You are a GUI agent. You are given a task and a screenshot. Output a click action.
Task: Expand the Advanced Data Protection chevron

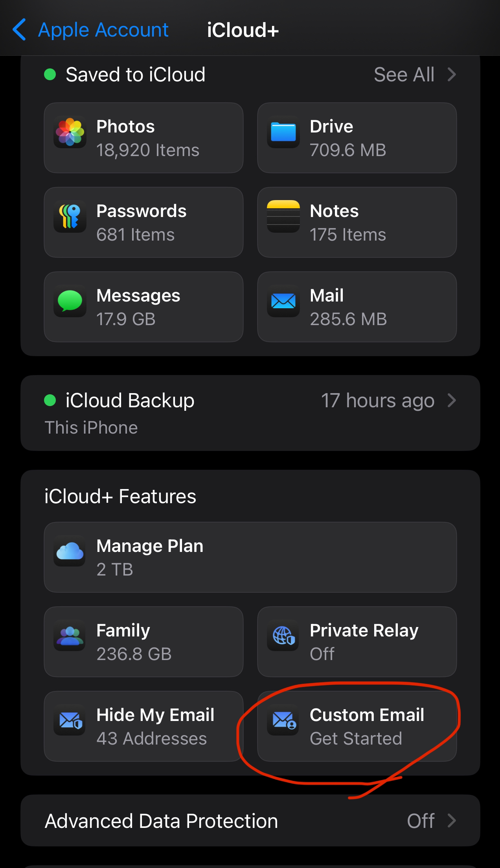pyautogui.click(x=452, y=821)
